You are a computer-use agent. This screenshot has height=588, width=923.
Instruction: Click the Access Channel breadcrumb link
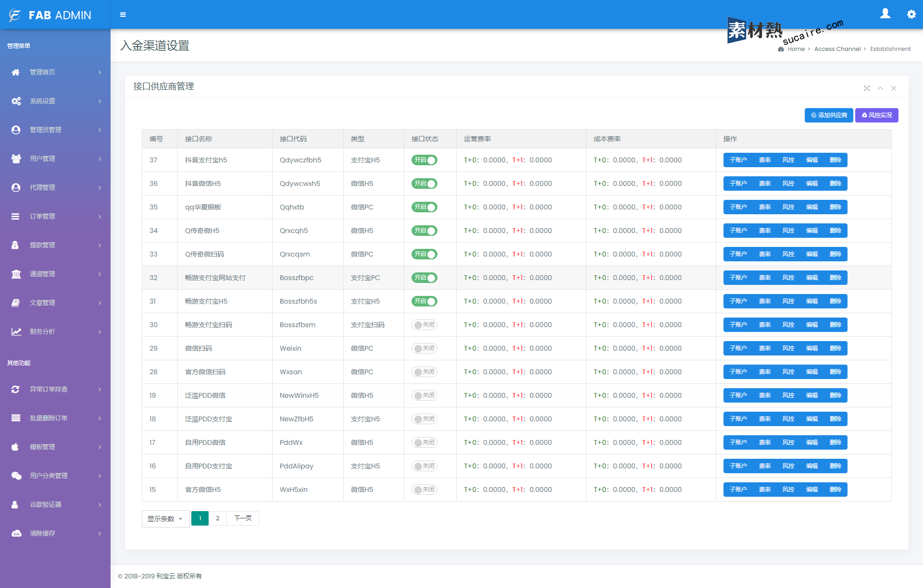837,49
